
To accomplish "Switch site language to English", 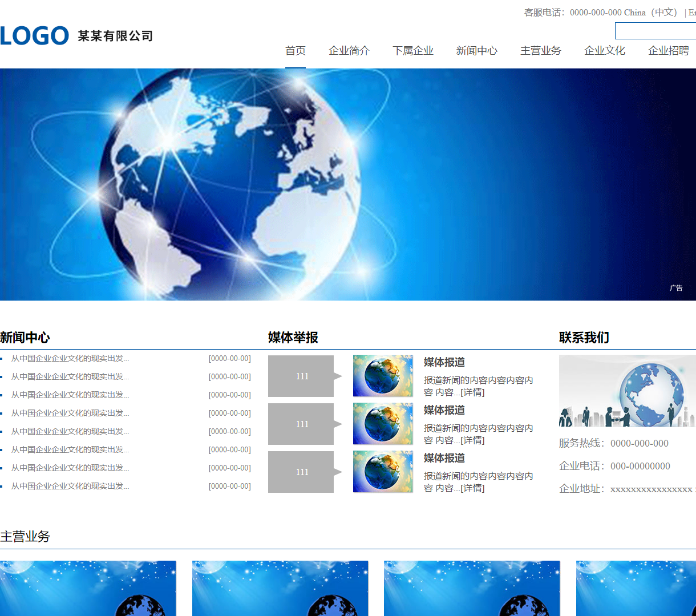I will (x=692, y=12).
